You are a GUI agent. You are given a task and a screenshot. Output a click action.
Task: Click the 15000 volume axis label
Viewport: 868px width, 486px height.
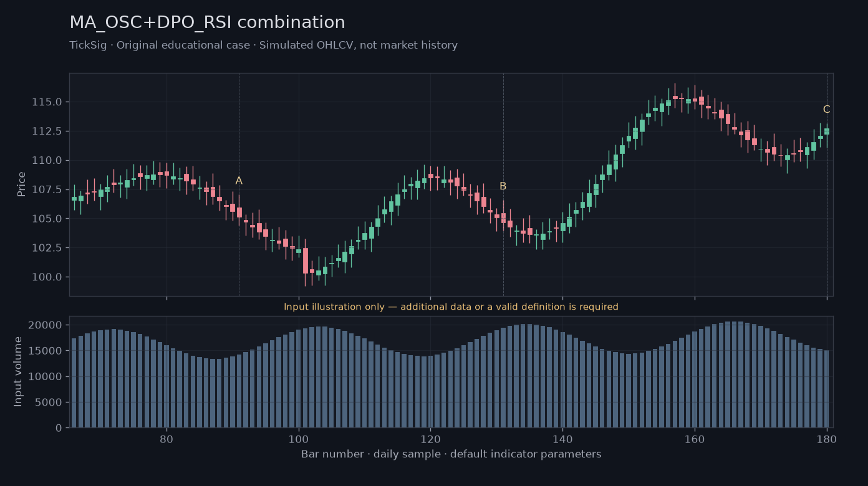[x=46, y=351]
